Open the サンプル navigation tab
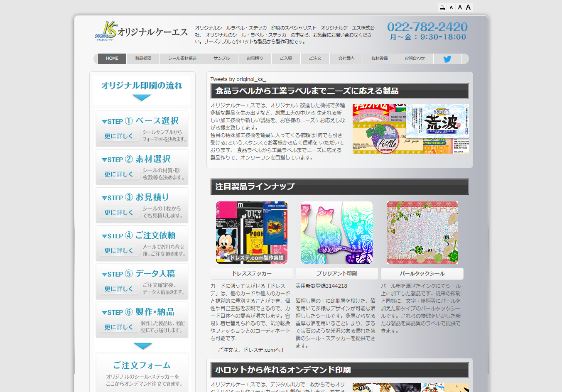Screen dimensions: 562x392 pyautogui.click(x=221, y=59)
